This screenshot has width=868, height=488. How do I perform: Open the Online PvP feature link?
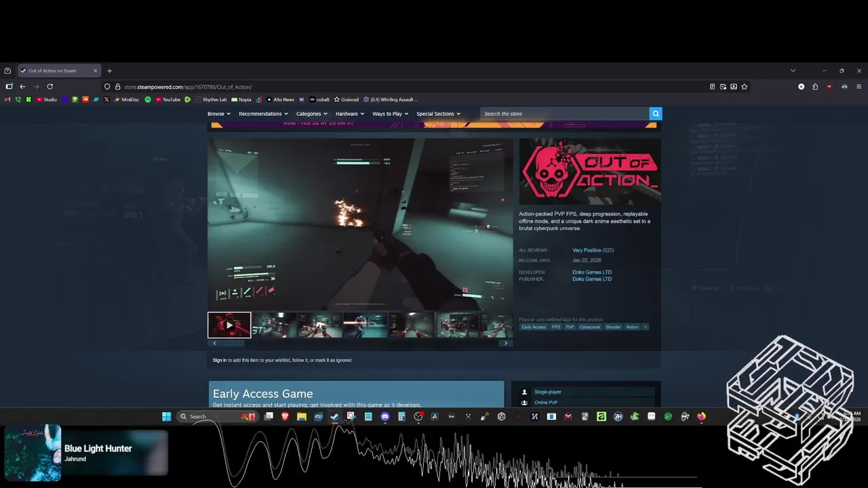pos(546,403)
